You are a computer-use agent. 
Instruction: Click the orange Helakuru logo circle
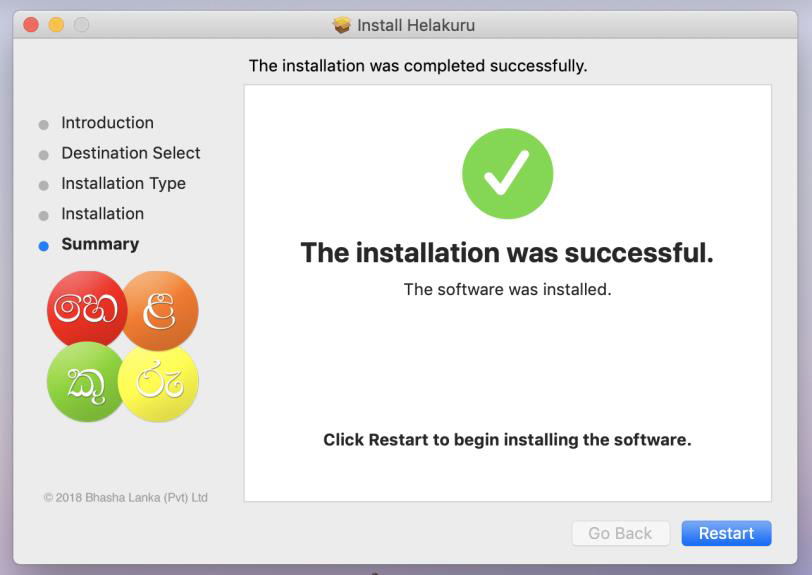[161, 310]
